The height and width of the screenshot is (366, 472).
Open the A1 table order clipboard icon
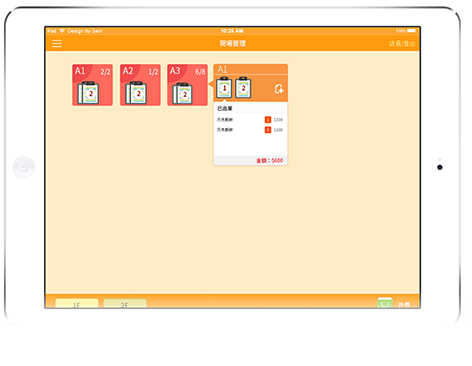click(88, 93)
